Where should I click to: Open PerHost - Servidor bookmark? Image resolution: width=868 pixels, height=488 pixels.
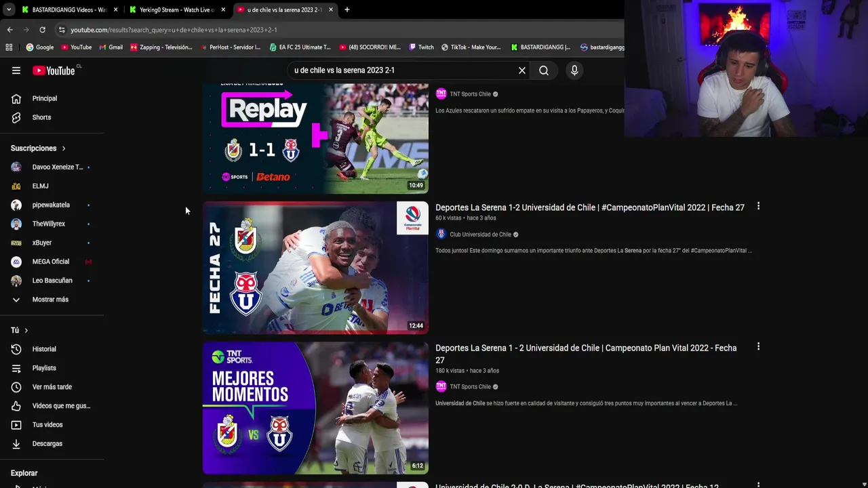point(230,47)
